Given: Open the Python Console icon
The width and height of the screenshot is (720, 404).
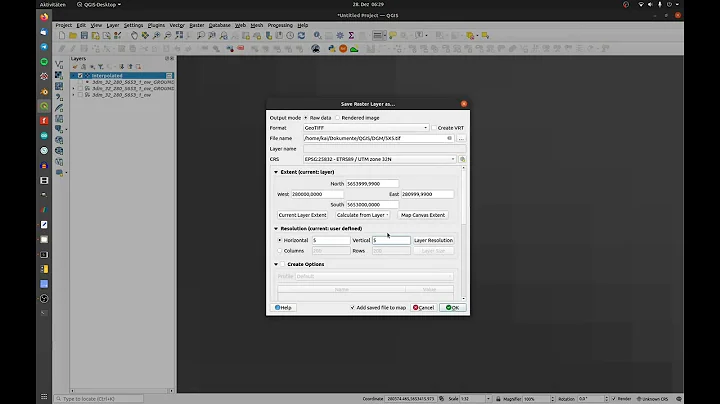Looking at the screenshot, I should coord(332,49).
